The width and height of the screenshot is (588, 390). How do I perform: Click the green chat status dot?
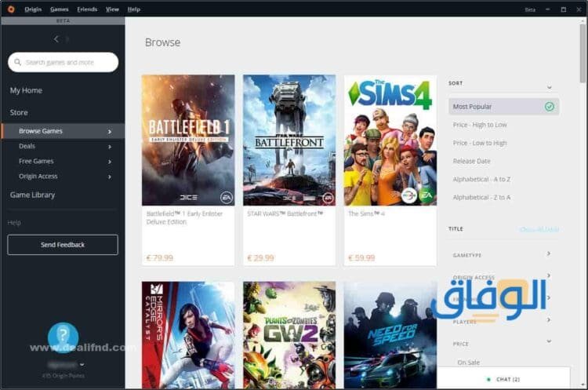[488, 380]
